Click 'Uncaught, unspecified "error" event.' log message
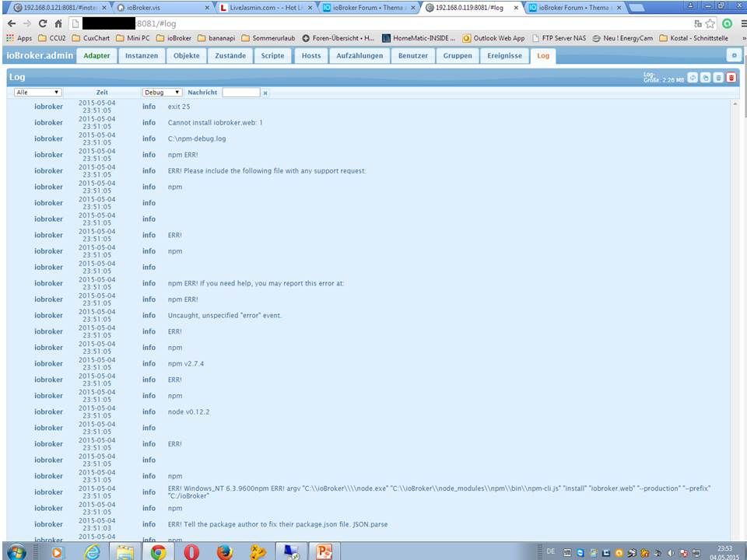Screen dimensions: 747x560 225,316
